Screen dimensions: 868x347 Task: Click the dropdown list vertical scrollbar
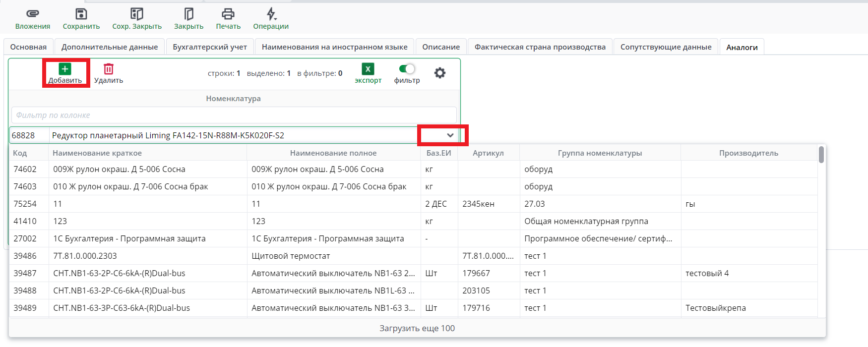821,155
